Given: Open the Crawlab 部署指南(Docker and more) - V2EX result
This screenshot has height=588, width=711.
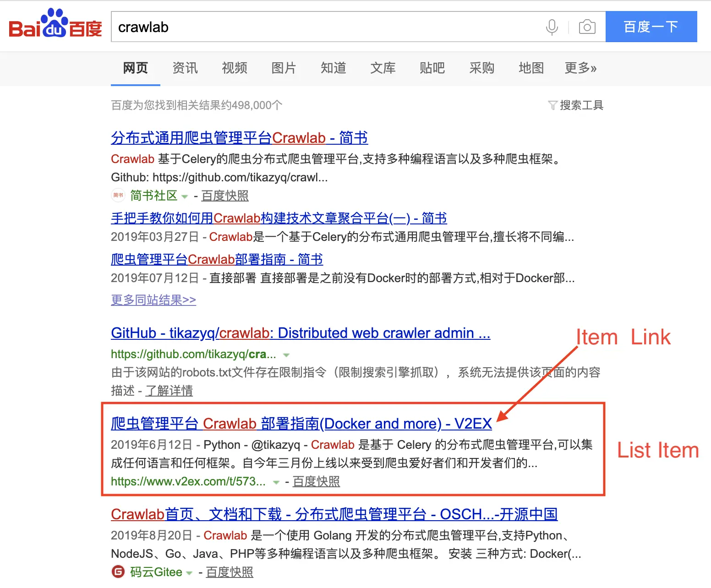Looking at the screenshot, I should pos(301,424).
